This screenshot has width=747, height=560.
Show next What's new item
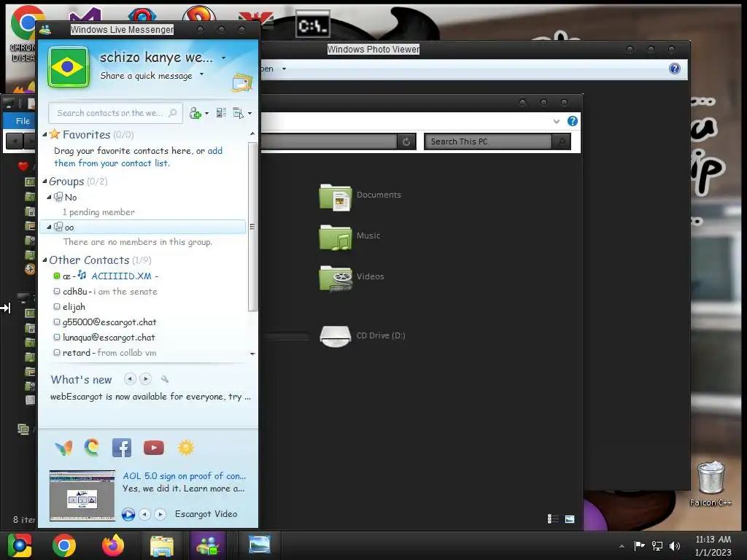point(146,379)
